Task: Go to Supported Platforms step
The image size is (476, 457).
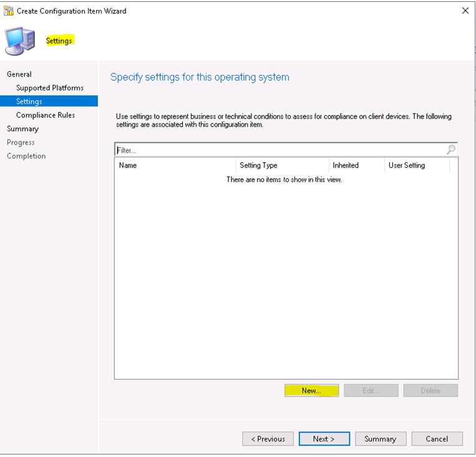Action: [50, 88]
